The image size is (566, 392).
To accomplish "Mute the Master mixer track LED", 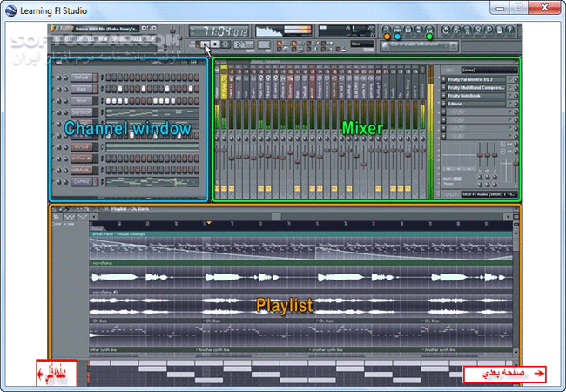I will tap(217, 133).
